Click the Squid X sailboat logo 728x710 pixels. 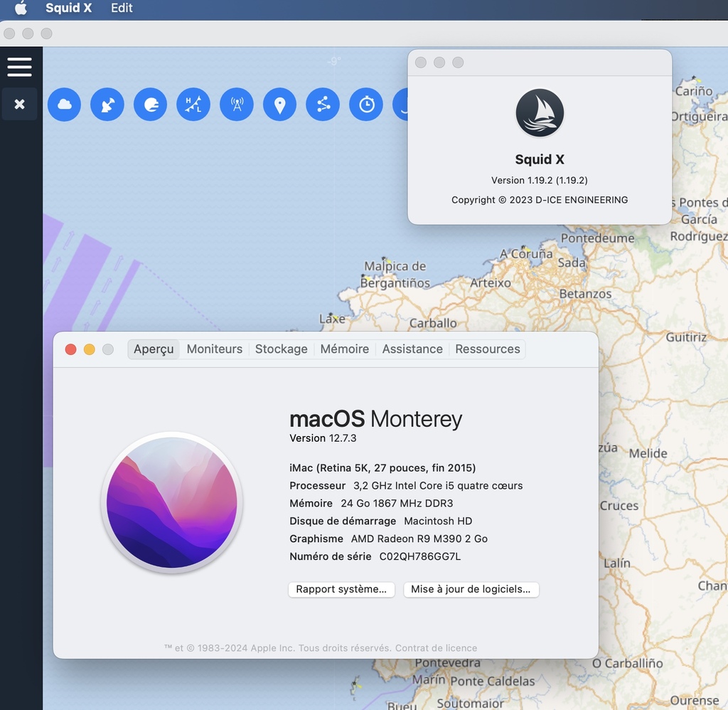[x=540, y=113]
